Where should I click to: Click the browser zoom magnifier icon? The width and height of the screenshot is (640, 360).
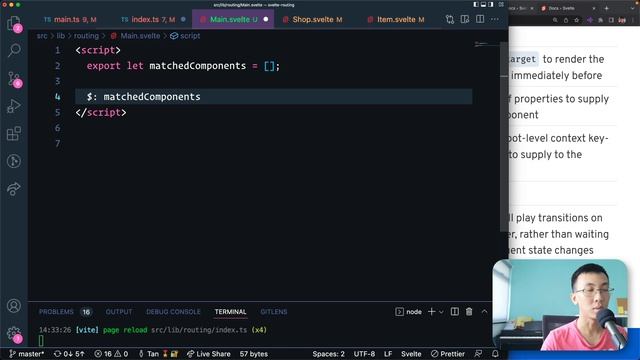(555, 20)
